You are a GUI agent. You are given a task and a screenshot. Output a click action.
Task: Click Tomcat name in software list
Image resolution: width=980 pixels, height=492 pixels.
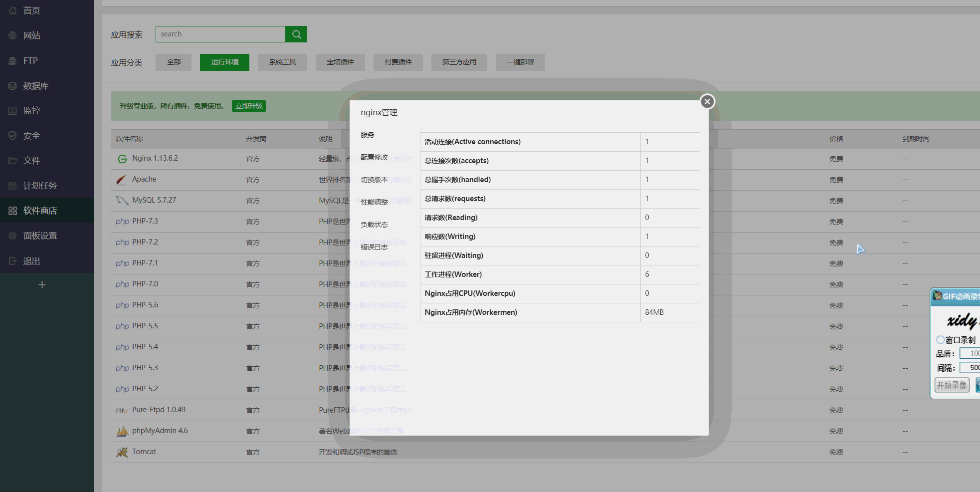coord(144,452)
